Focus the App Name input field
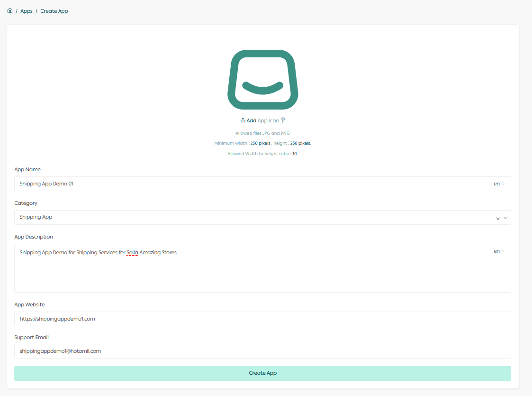This screenshot has height=396, width=532. click(262, 184)
